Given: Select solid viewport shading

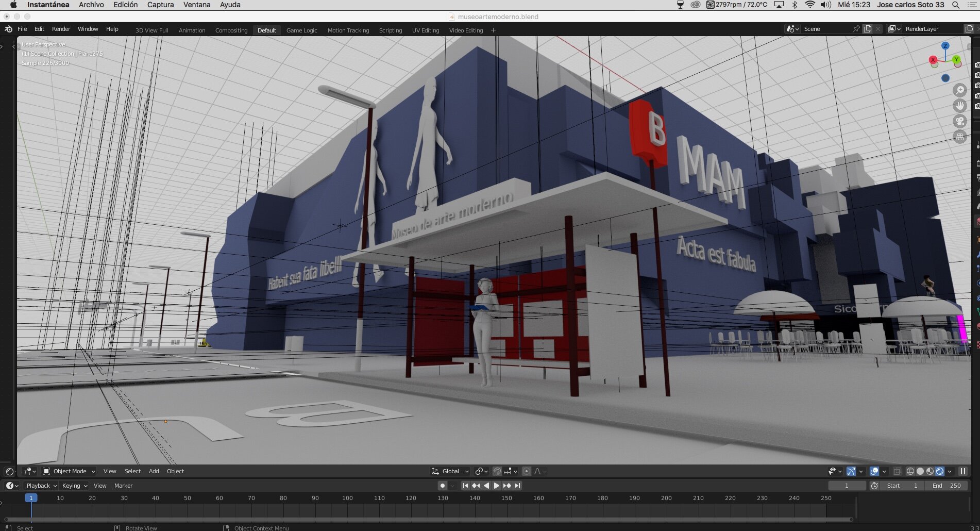Looking at the screenshot, I should pyautogui.click(x=920, y=471).
